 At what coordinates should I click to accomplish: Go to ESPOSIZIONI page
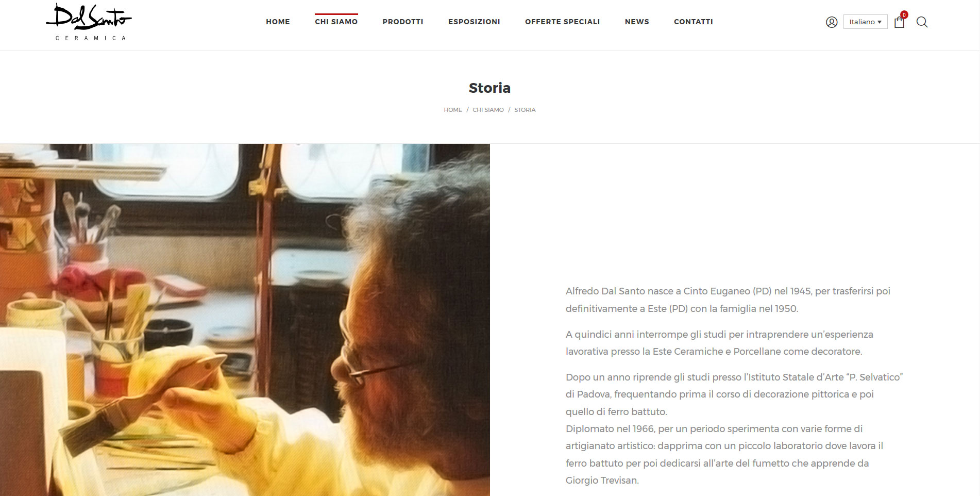point(474,22)
